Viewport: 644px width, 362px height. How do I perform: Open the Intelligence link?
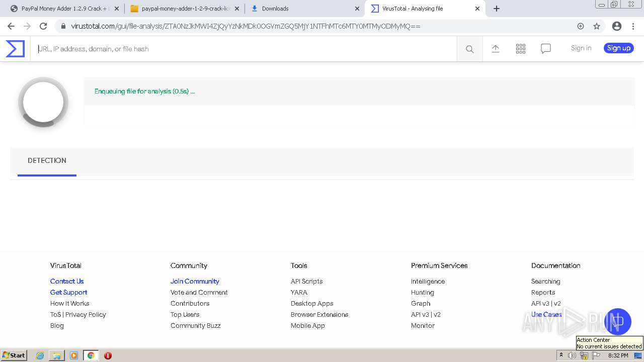click(x=428, y=282)
